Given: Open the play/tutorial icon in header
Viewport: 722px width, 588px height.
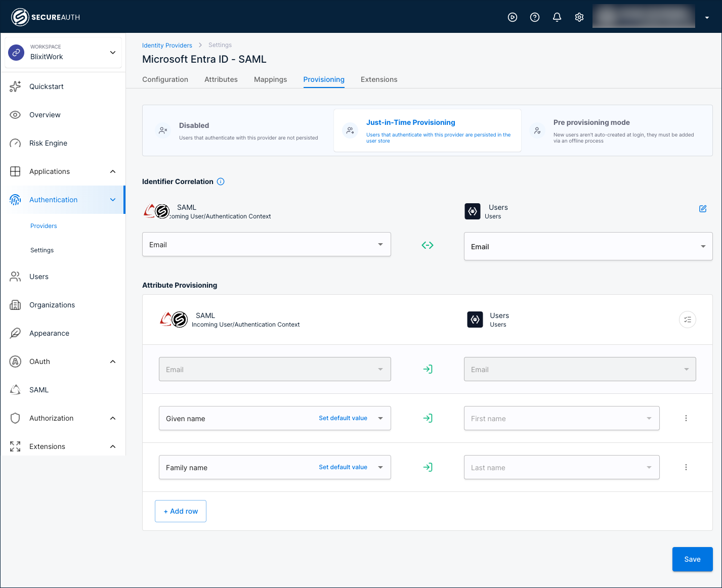Looking at the screenshot, I should point(513,17).
